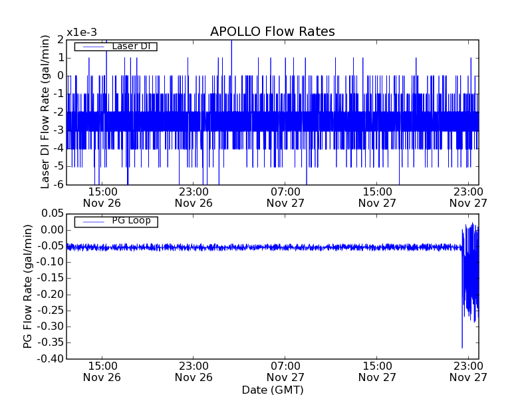Click the deepest PG Loop spike near -0.35
Viewport: 532px width, 399px height.
pyautogui.click(x=462, y=346)
